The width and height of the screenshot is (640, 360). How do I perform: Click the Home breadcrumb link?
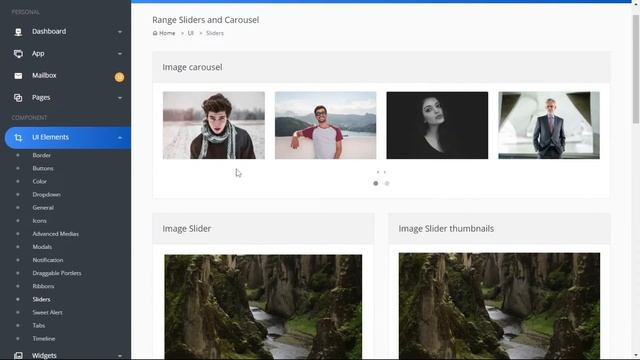coord(167,33)
